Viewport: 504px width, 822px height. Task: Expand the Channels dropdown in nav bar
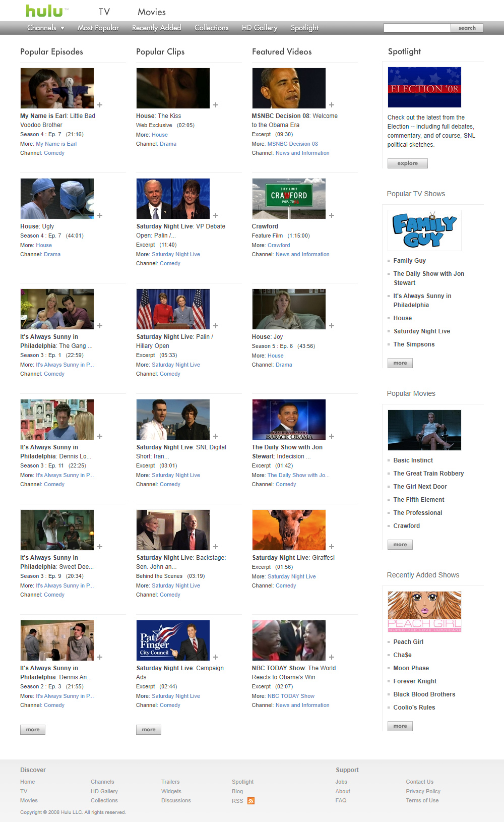tap(46, 28)
